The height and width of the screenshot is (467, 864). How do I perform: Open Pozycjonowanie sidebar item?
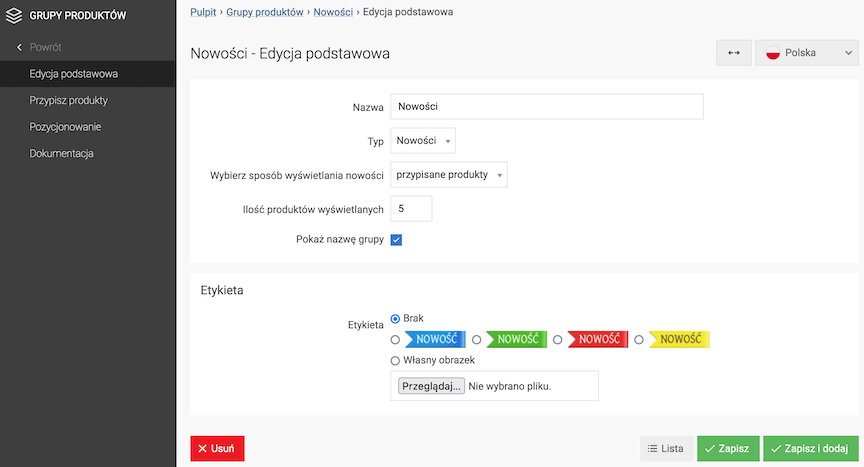tap(88, 127)
